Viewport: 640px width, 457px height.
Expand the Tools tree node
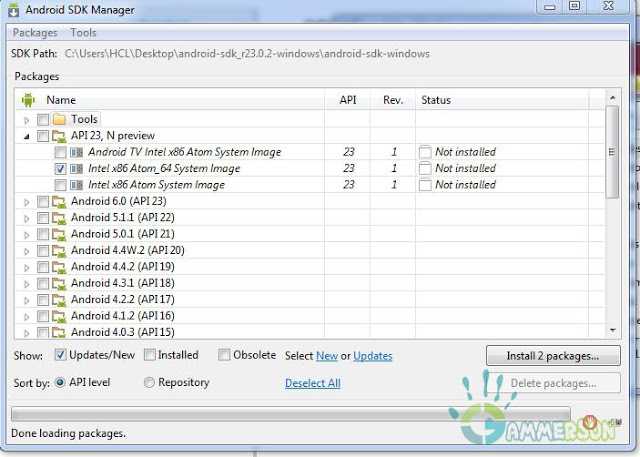coord(27,120)
